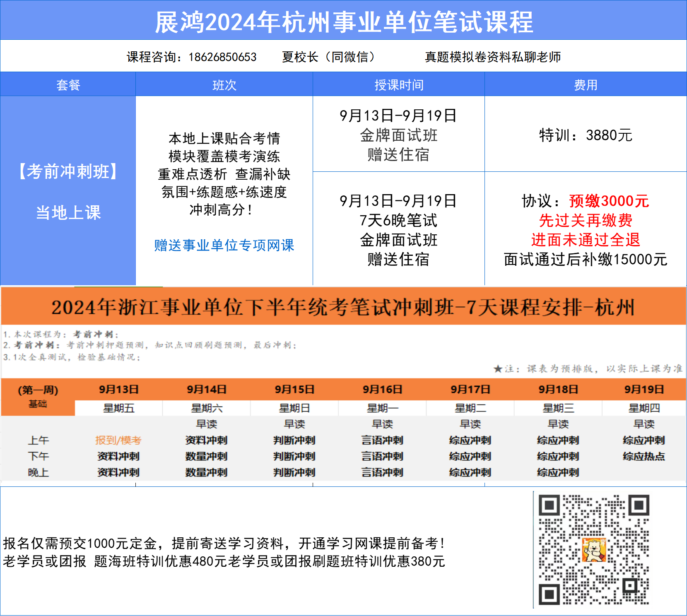The image size is (687, 616).
Task: Click the 9月15日 date header
Action: (294, 390)
